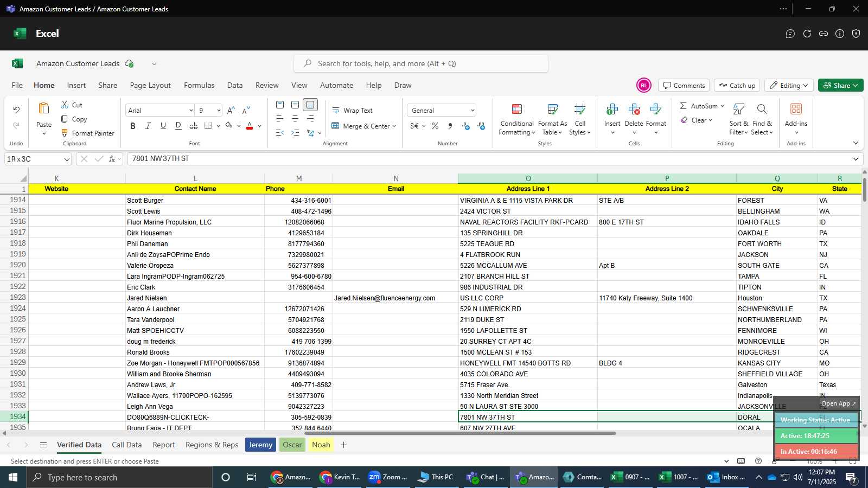868x488 pixels.
Task: Click the search for tools box
Action: point(421,63)
